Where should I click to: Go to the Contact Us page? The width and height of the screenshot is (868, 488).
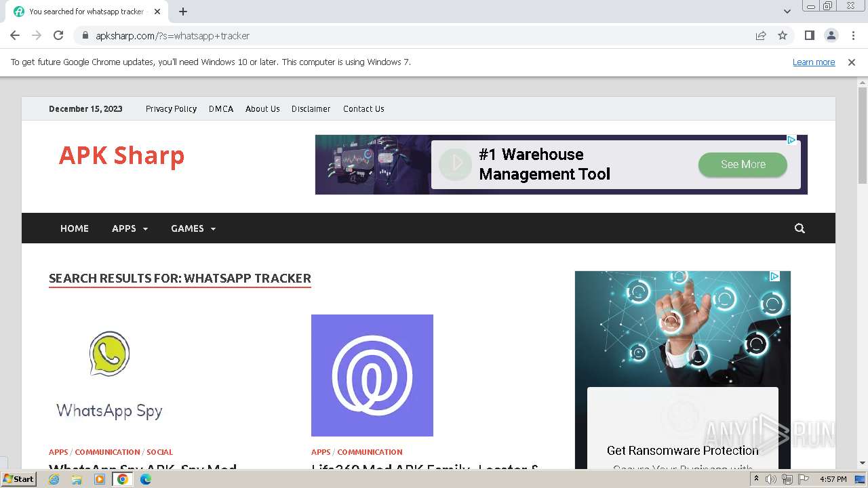(x=363, y=108)
